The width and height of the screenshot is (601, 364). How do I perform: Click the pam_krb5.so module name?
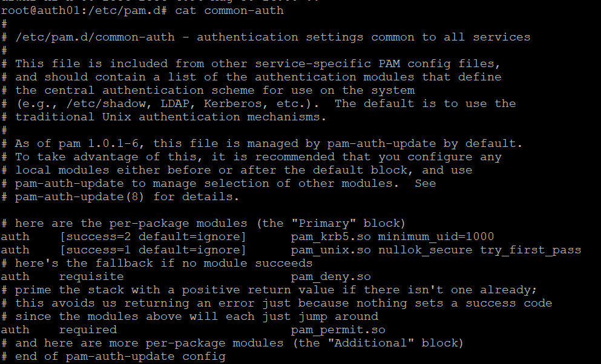(331, 236)
